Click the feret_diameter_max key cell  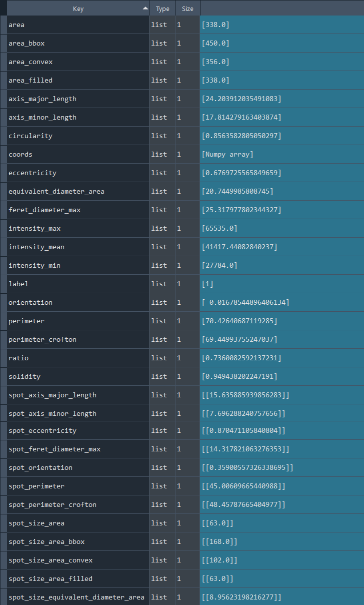pyautogui.click(x=77, y=210)
